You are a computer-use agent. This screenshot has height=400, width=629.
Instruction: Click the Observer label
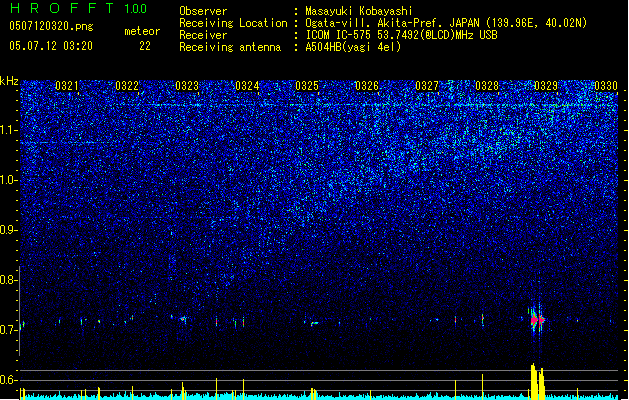pos(203,11)
